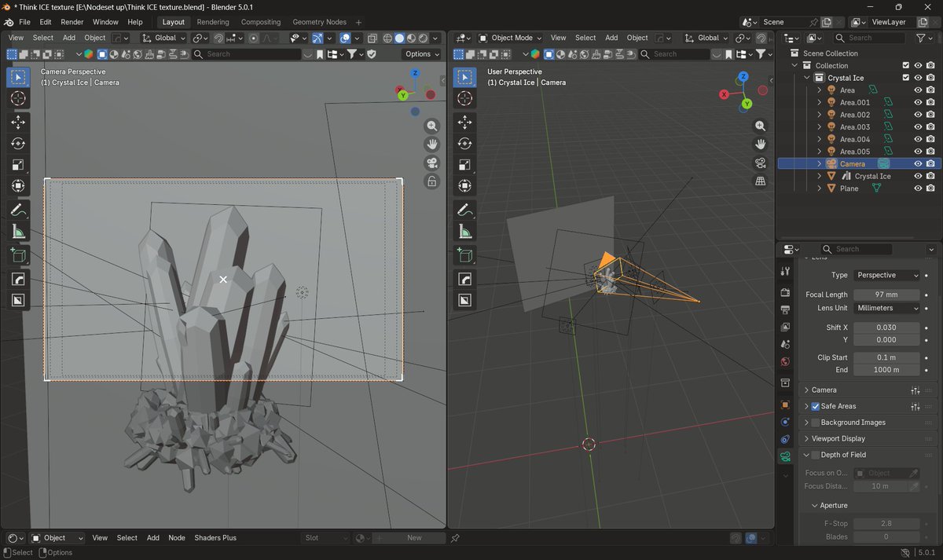
Task: Open the Physics properties tab
Action: (785, 422)
